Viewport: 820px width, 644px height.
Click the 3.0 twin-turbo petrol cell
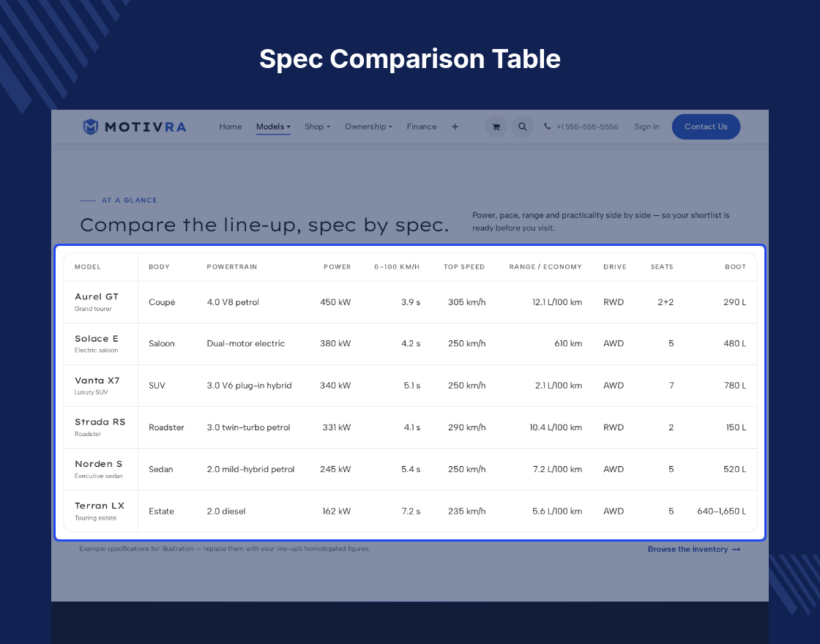point(248,427)
